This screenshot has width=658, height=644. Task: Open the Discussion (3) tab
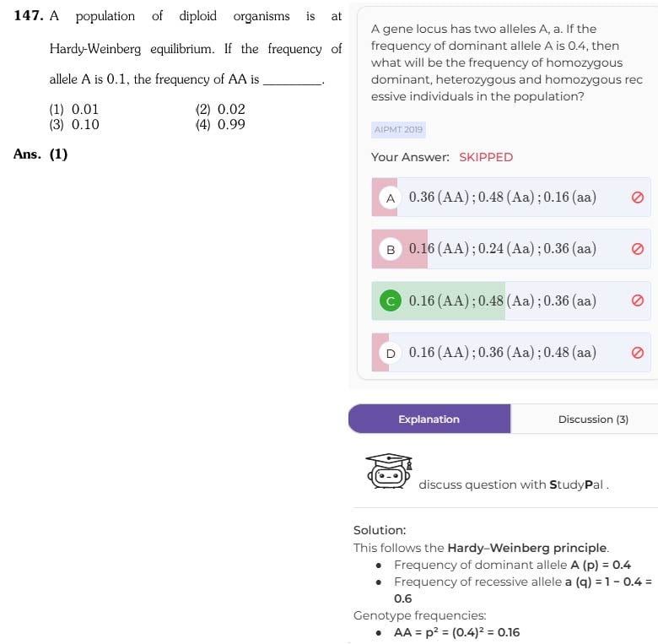tap(592, 419)
